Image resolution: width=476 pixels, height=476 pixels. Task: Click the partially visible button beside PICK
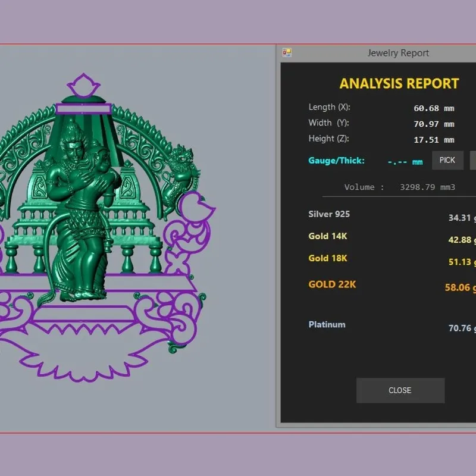[473, 160]
